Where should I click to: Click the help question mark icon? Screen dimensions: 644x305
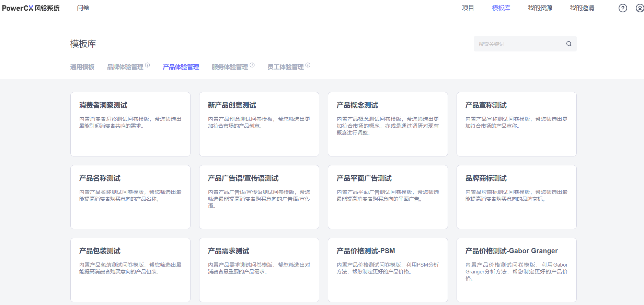[623, 8]
